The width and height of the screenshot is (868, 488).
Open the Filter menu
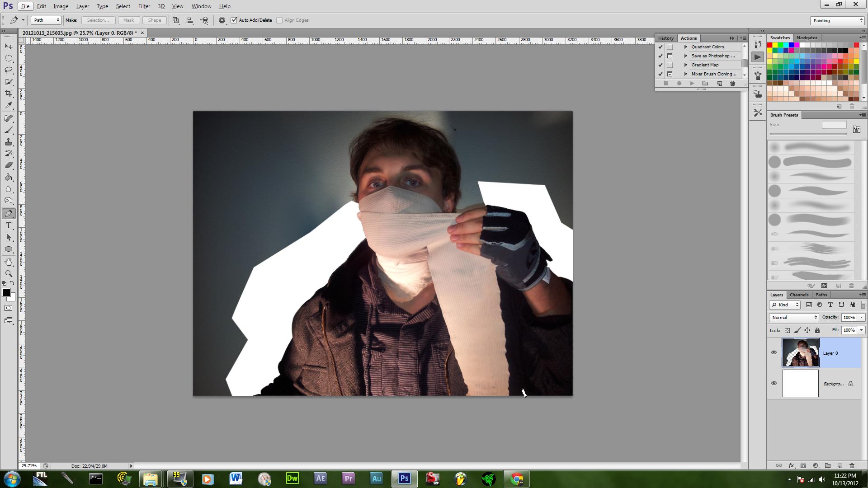click(x=144, y=6)
